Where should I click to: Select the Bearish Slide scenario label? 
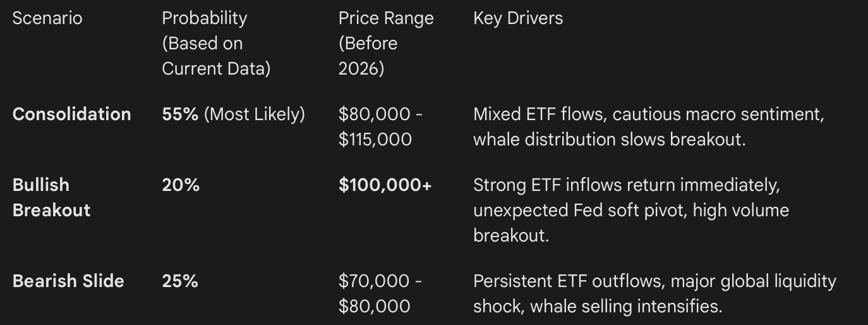click(68, 281)
